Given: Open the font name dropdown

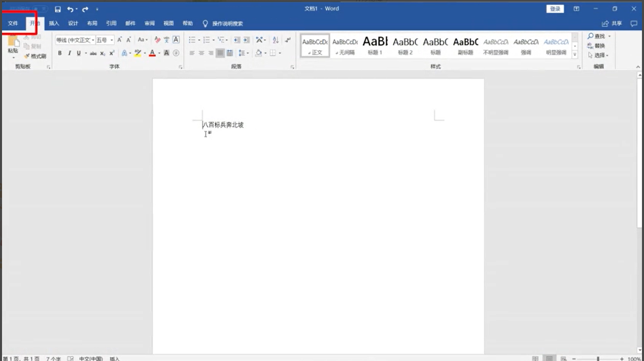Looking at the screenshot, I should pyautogui.click(x=74, y=40).
